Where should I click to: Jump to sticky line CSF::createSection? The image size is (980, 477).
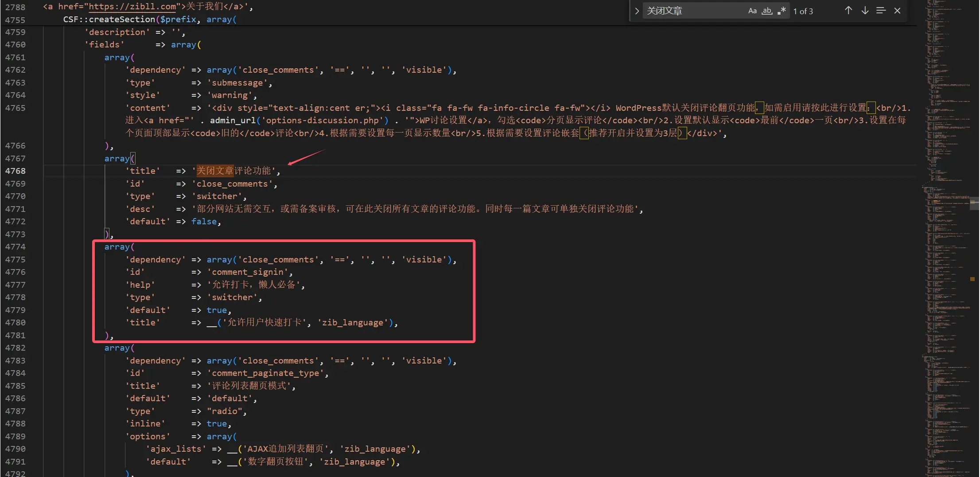pos(109,20)
